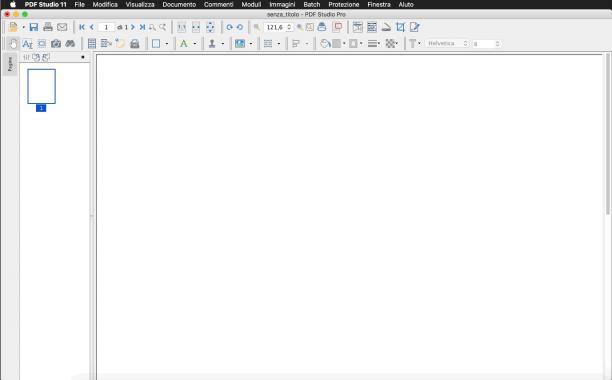Open the Protezione menu
Image resolution: width=612 pixels, height=380 pixels.
pyautogui.click(x=344, y=5)
